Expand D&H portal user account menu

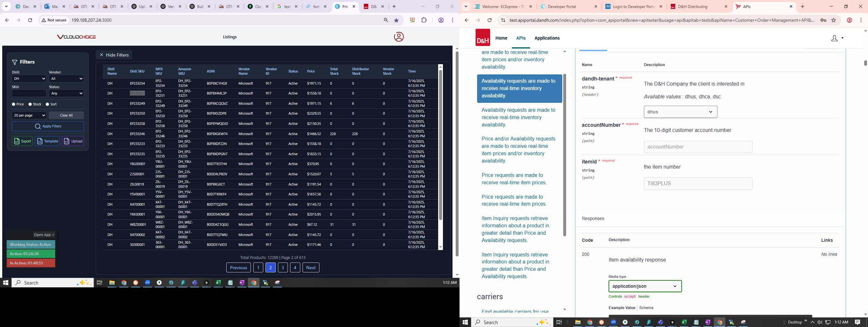tap(837, 38)
